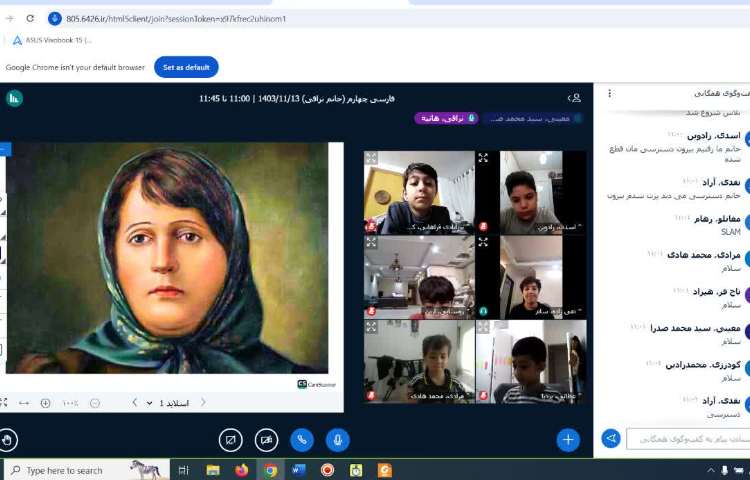Send chat message with paper-plane button
This screenshot has width=750, height=480.
point(611,438)
